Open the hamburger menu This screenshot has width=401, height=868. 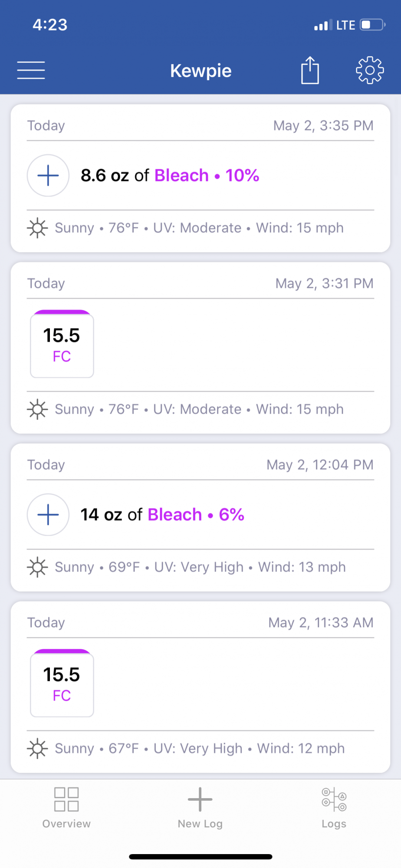click(31, 70)
